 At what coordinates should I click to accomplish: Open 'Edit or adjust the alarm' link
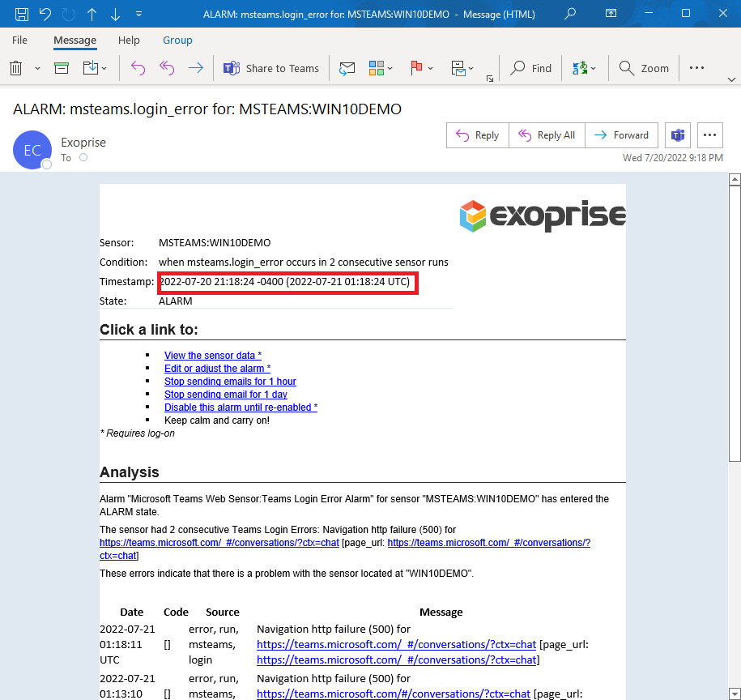[x=217, y=368]
